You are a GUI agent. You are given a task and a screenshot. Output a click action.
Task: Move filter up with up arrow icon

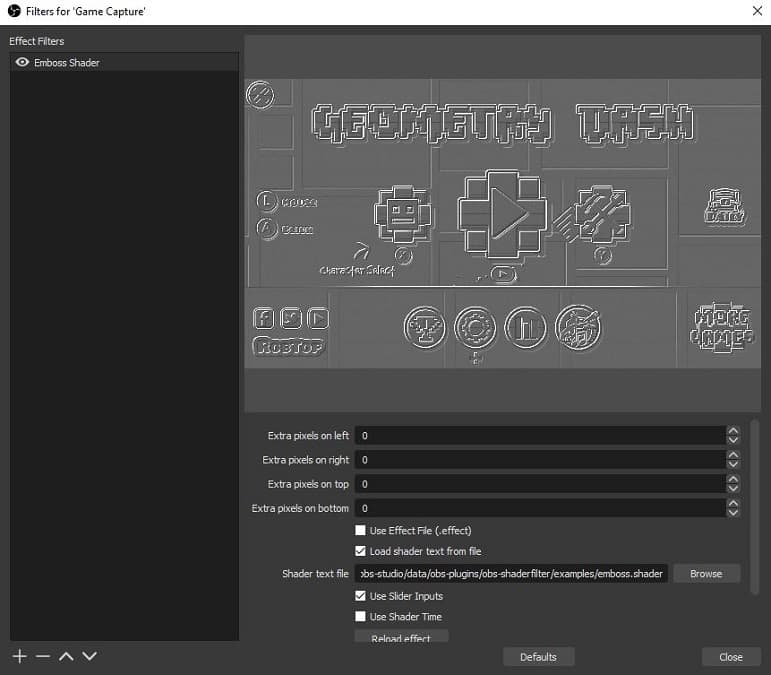click(x=66, y=656)
